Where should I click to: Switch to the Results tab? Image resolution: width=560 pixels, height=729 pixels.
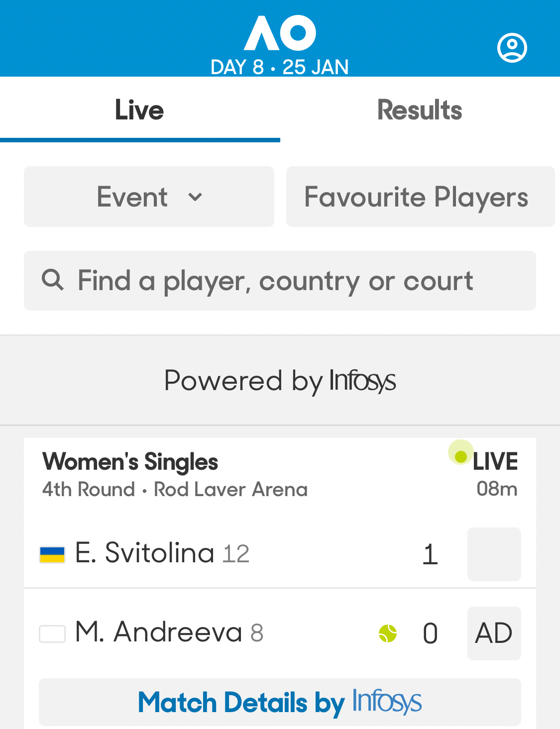click(420, 110)
